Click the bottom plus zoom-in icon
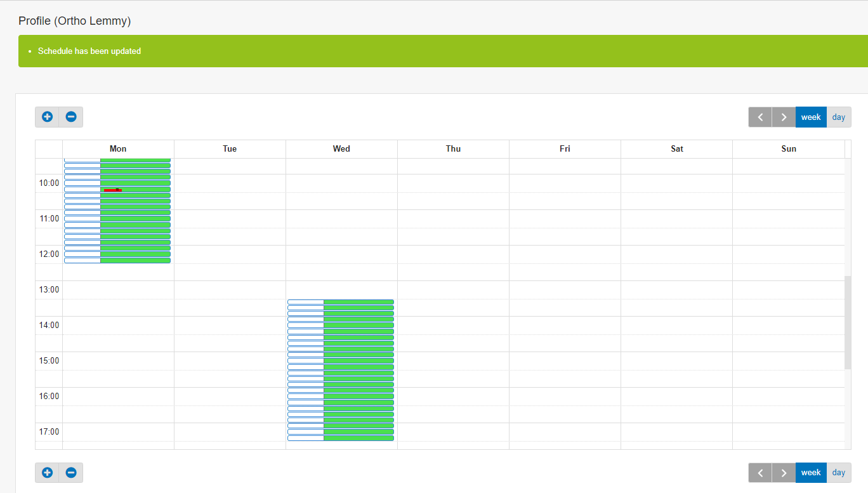Screen dimensions: 868x493 [47, 473]
